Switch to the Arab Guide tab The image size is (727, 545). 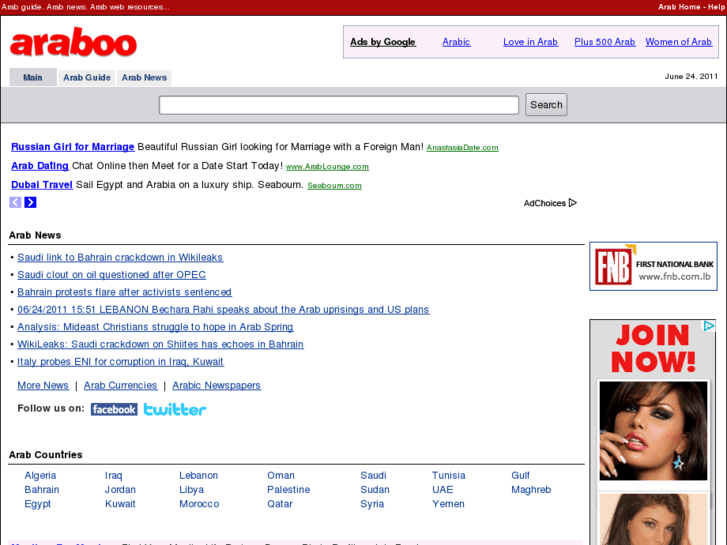point(87,77)
